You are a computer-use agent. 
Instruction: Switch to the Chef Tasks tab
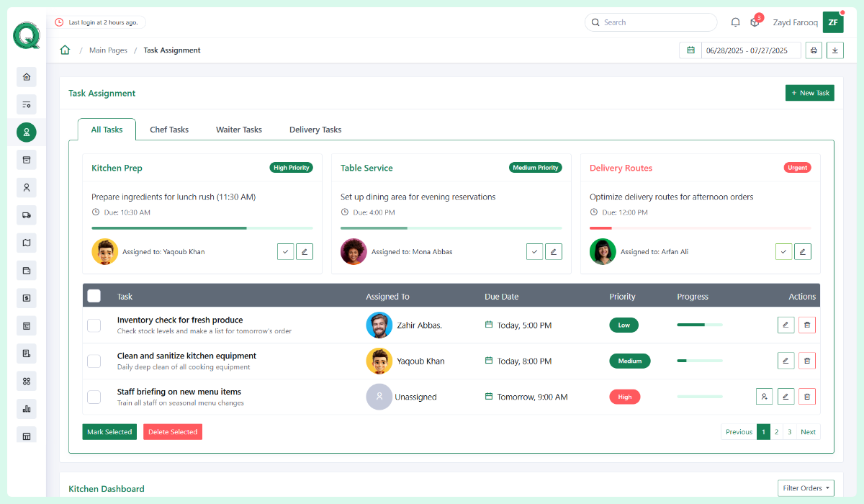click(x=168, y=130)
